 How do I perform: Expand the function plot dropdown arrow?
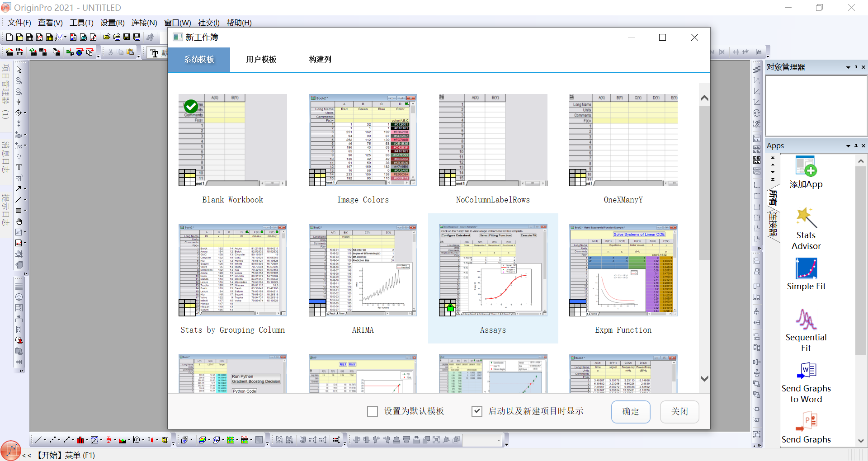[65, 37]
